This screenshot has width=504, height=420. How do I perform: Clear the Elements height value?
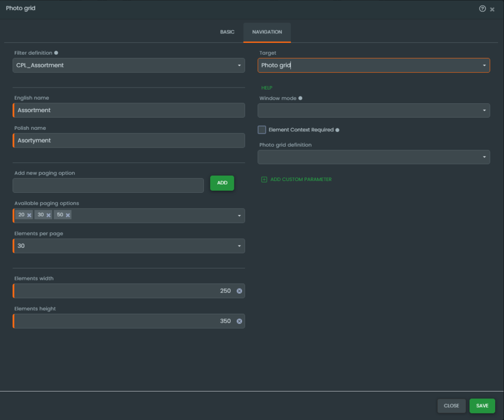point(239,321)
